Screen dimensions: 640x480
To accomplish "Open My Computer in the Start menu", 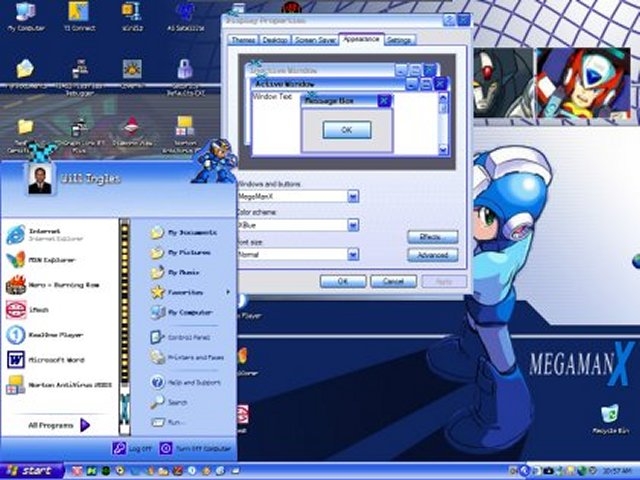I will [x=184, y=313].
